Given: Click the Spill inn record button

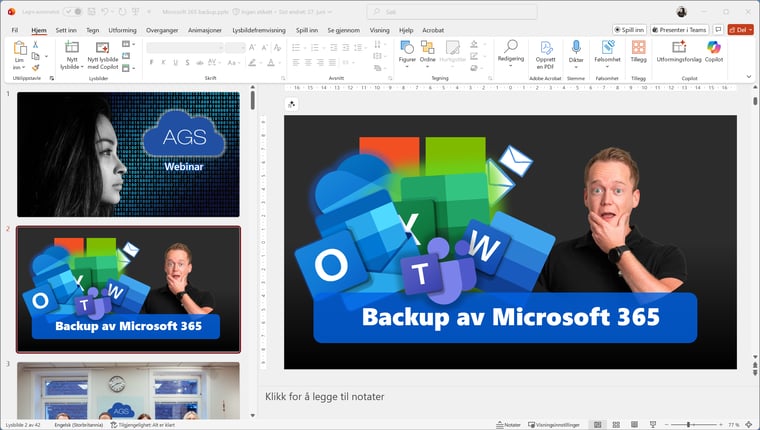Looking at the screenshot, I should pyautogui.click(x=629, y=30).
